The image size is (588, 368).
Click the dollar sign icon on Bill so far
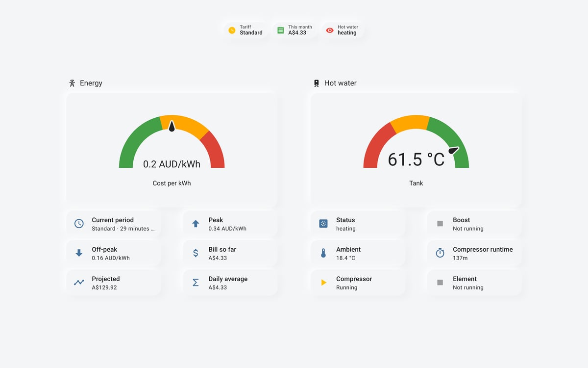196,253
